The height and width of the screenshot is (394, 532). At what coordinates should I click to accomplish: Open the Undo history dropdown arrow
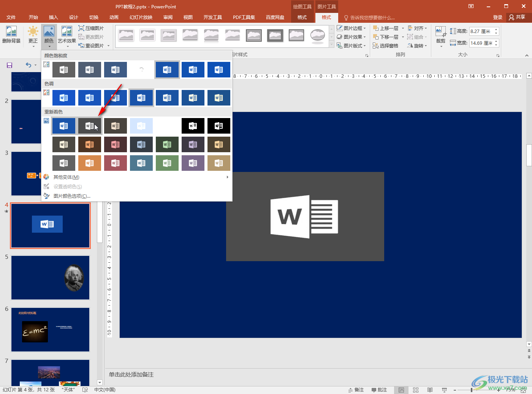(x=36, y=65)
